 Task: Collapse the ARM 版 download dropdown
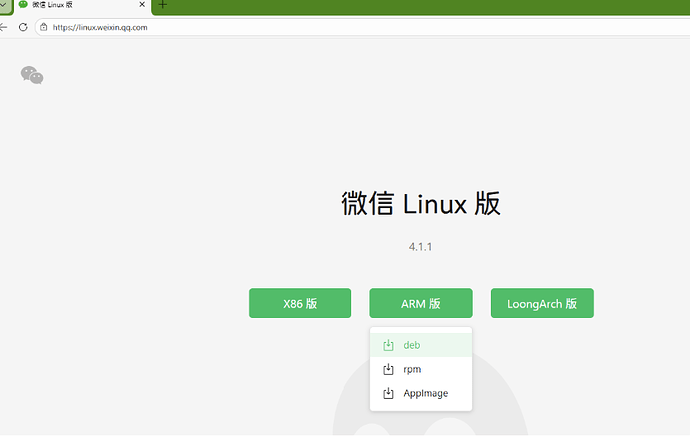point(420,303)
